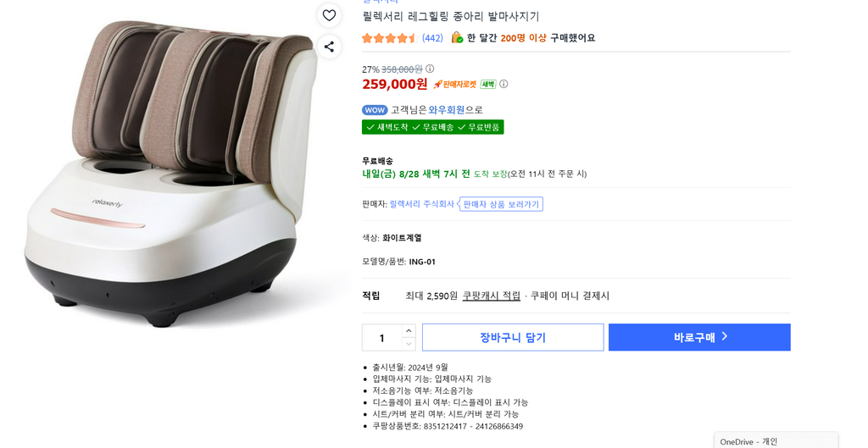Click the quantity input field

(382, 337)
